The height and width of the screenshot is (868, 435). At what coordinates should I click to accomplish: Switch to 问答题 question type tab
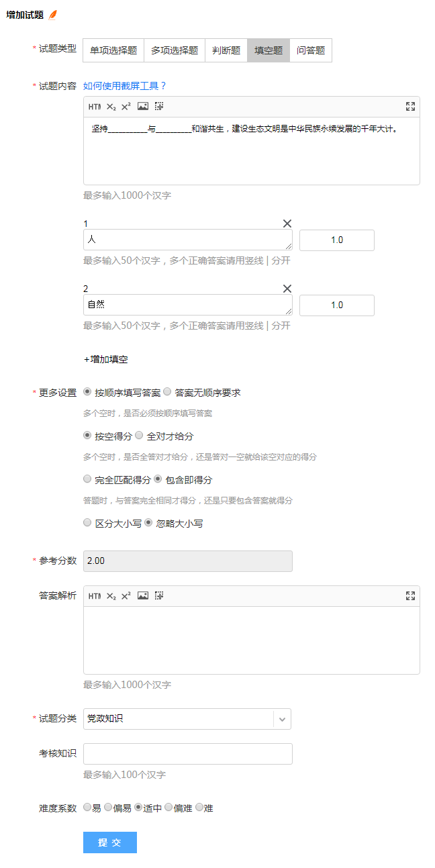point(311,50)
